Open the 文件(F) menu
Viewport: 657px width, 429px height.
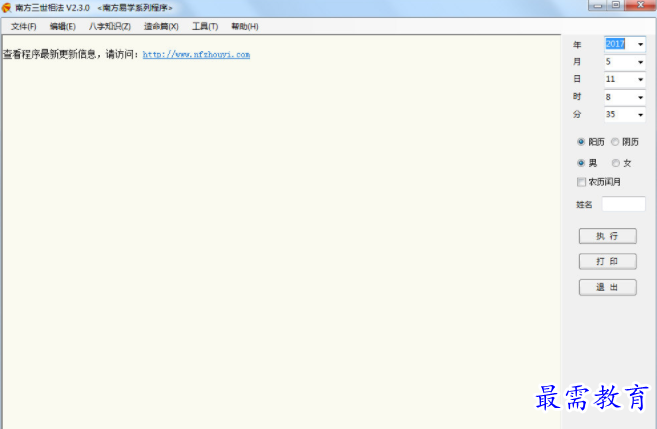tap(23, 26)
